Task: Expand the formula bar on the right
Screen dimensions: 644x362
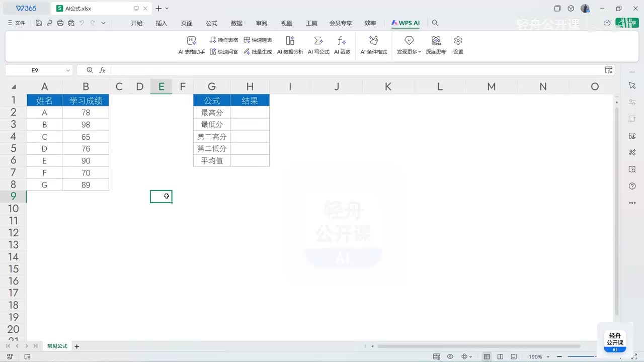Action: coord(609,70)
